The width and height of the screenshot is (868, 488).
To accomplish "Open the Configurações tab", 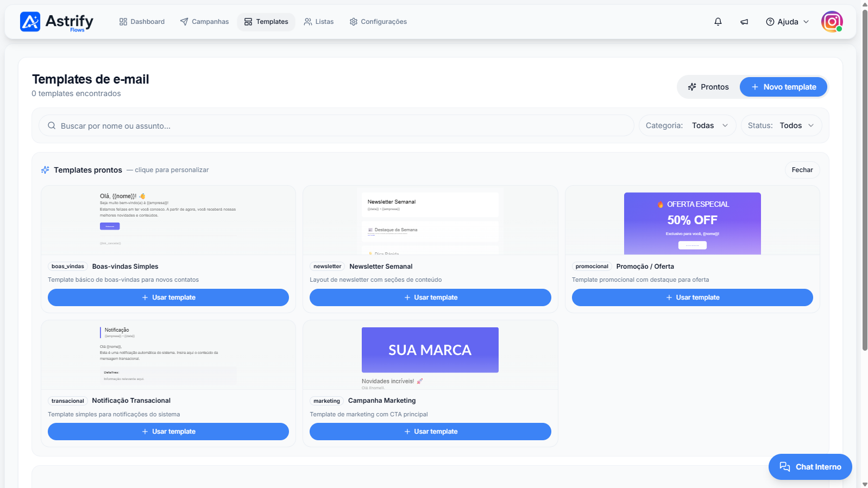I will point(378,22).
